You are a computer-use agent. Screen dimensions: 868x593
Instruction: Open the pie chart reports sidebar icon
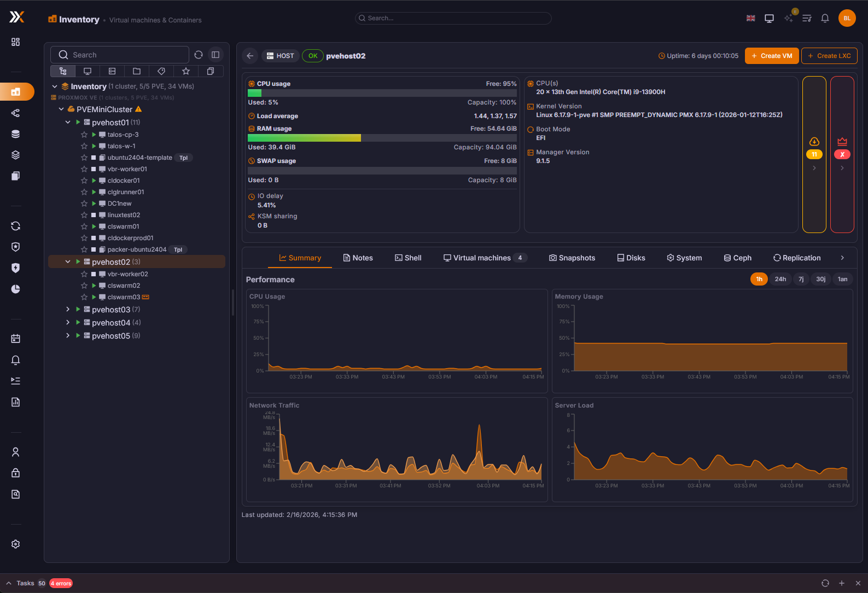(15, 289)
